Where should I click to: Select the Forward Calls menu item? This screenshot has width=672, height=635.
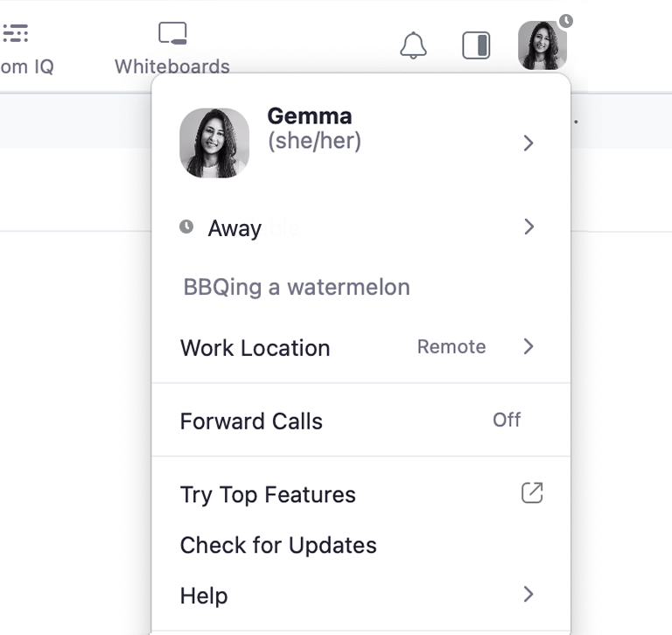[x=360, y=421]
